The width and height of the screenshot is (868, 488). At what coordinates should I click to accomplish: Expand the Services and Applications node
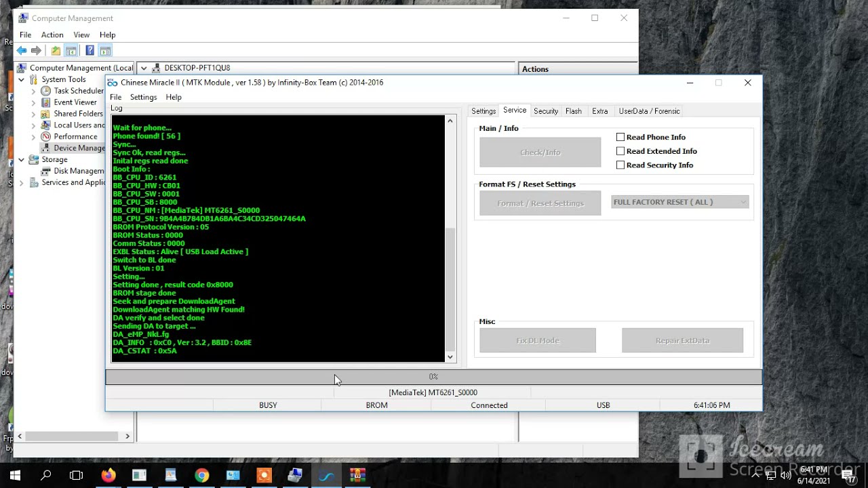(x=22, y=182)
